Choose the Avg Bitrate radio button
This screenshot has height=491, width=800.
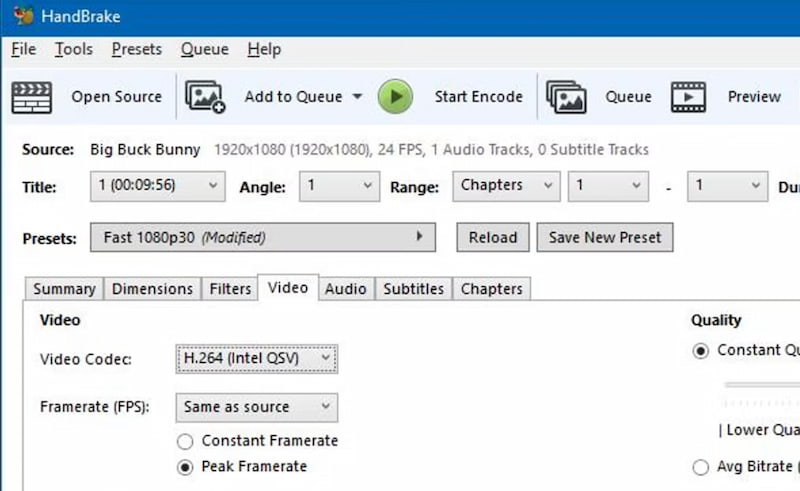click(701, 467)
